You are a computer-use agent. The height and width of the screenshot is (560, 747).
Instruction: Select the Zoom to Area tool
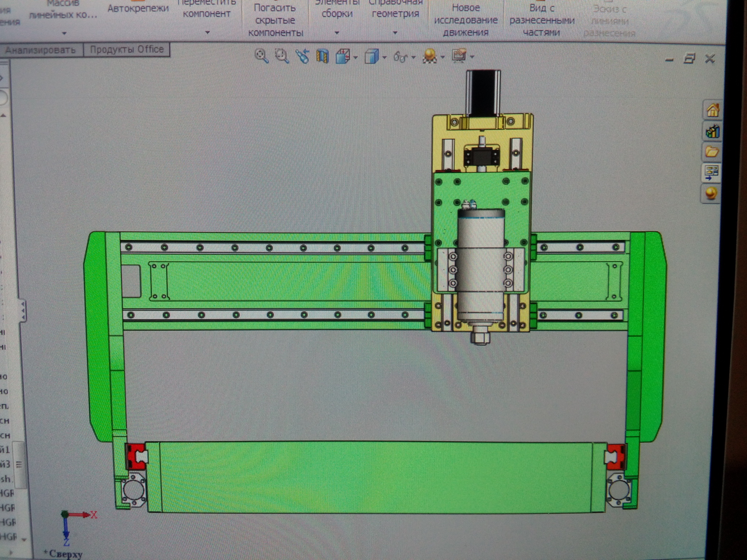[x=282, y=56]
